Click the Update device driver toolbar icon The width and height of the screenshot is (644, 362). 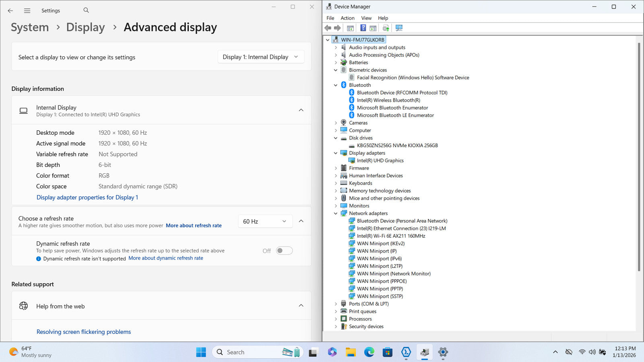(386, 28)
